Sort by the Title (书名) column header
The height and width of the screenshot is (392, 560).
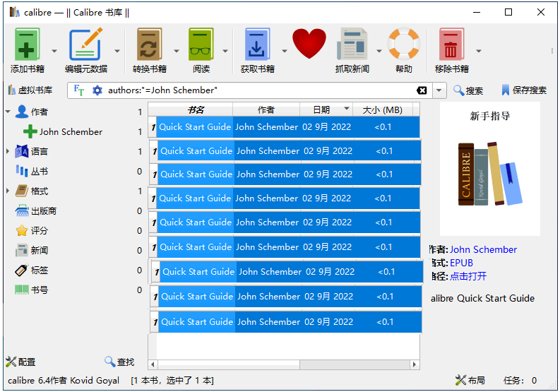click(195, 109)
